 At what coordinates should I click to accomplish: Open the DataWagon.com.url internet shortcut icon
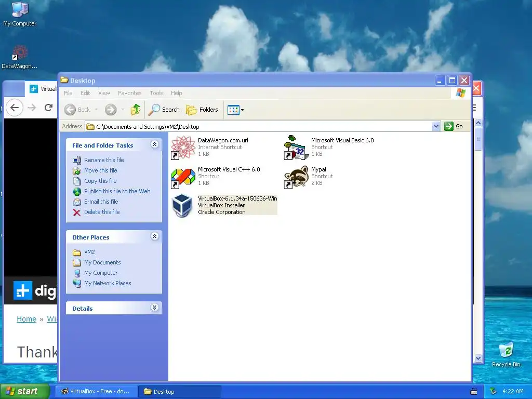[183, 148]
